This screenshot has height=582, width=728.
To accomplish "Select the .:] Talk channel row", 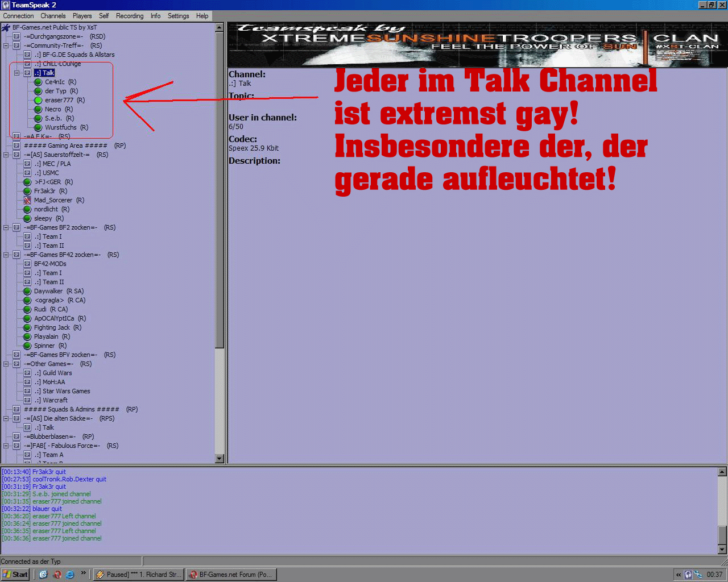I will point(44,73).
